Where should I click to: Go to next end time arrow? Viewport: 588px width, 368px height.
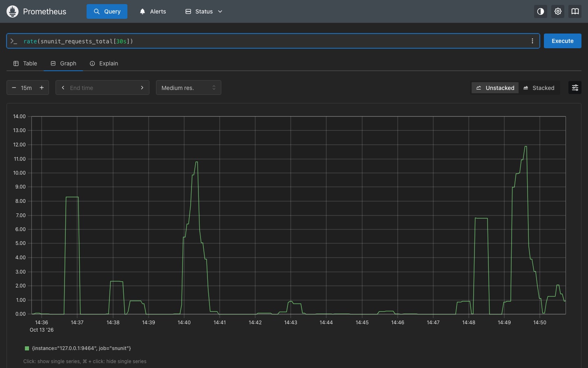point(142,88)
